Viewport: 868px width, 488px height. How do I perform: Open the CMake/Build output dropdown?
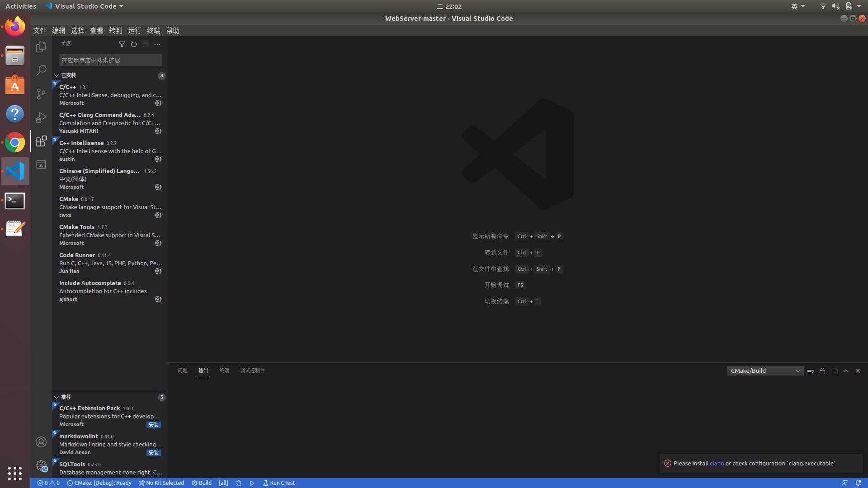[797, 371]
